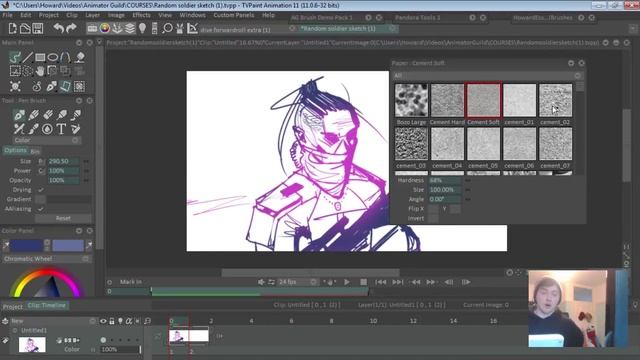Open the Chromatic Wheel mode dropdown
The image size is (640, 360).
pos(47,259)
